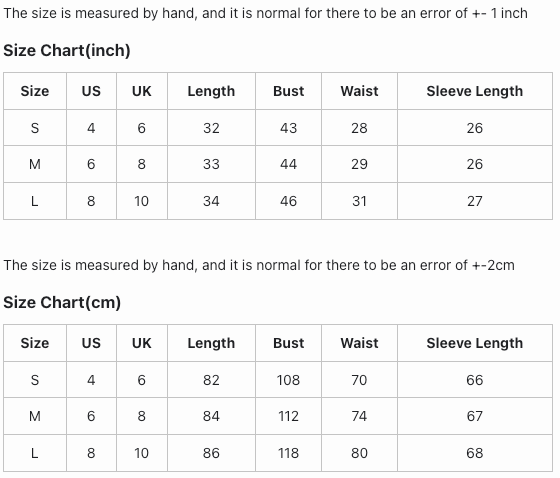Screen dimensions: 560x478
Task: Click the Size Chart(inch) heading
Action: pos(67,50)
